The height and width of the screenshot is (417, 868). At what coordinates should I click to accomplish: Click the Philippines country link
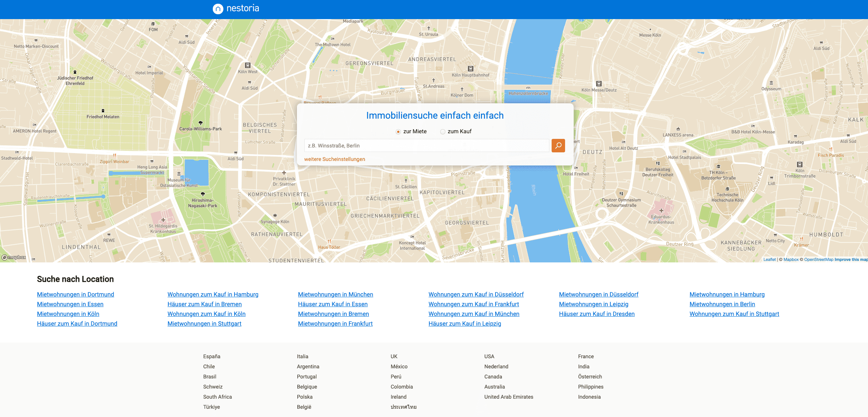coord(591,387)
